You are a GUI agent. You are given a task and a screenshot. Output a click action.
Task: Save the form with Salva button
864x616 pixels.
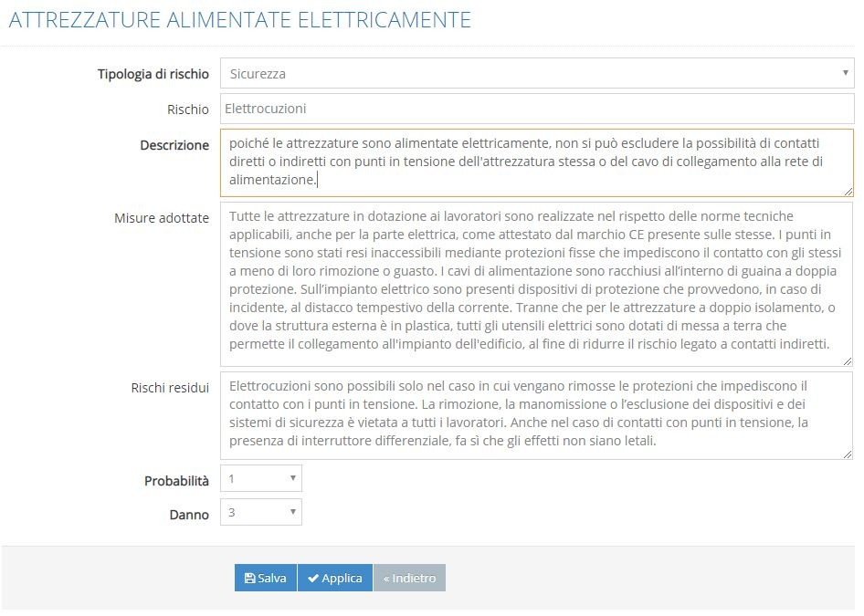266,578
